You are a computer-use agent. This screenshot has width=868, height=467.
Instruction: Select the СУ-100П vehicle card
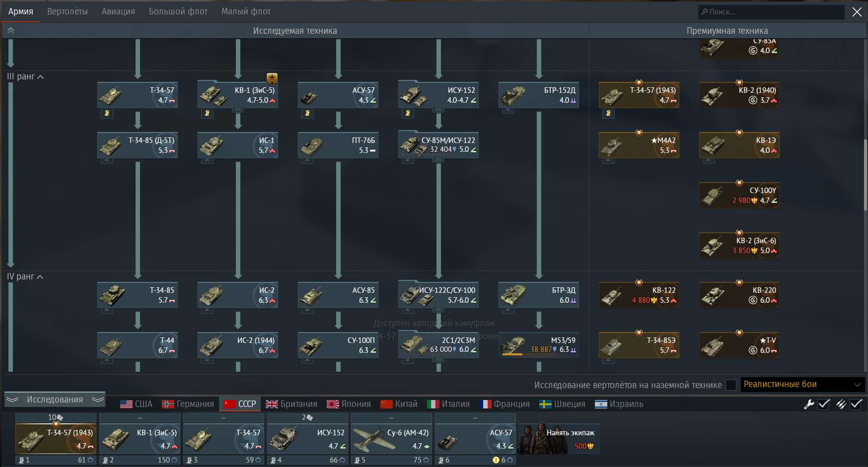pos(338,345)
